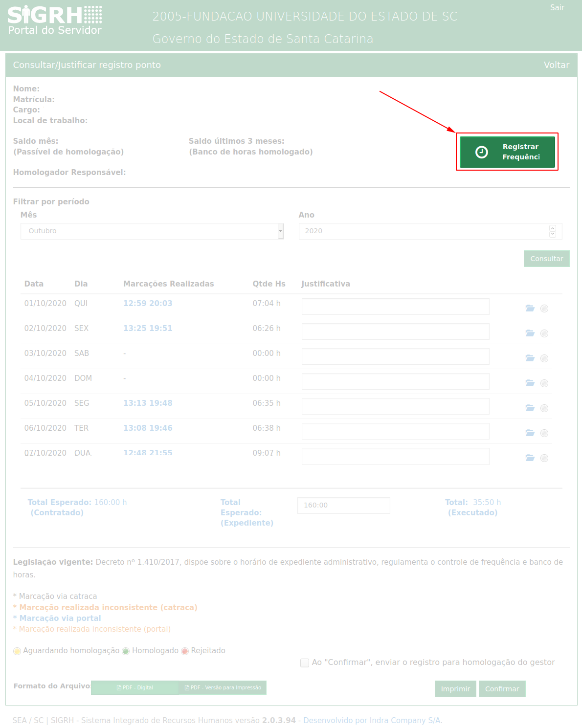Open attachment folder for 03/10/2020 row
The width and height of the screenshot is (582, 728).
pos(530,358)
